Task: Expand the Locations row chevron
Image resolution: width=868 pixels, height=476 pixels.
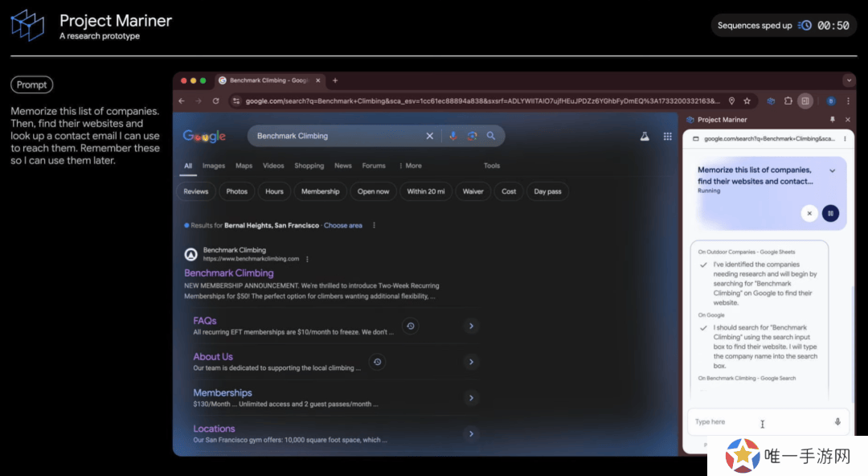Action: pos(471,434)
